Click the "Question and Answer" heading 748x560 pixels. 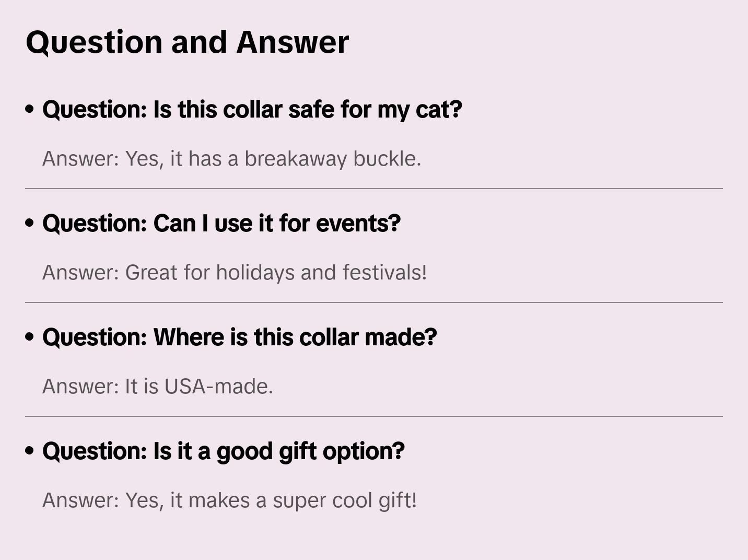point(187,42)
